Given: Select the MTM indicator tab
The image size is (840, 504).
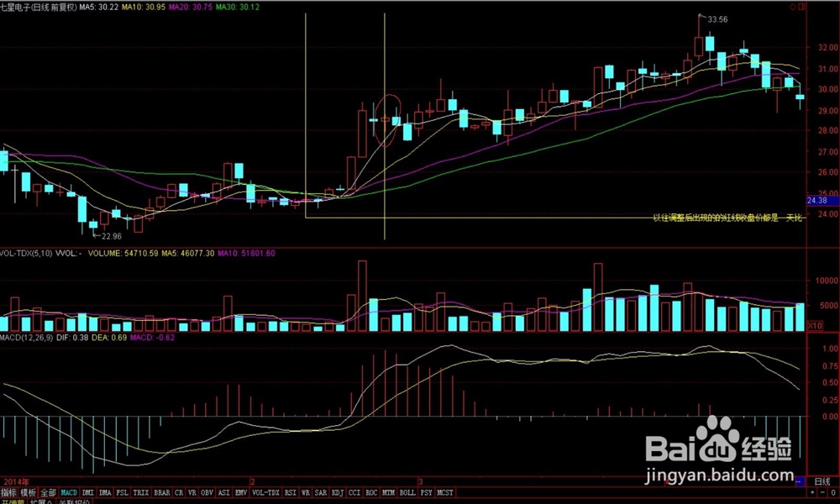Looking at the screenshot, I should (x=388, y=493).
